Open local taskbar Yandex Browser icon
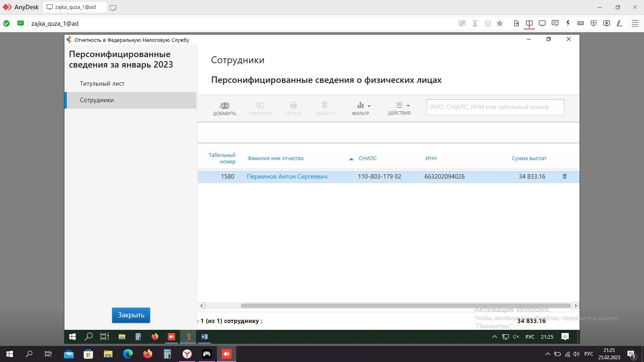The height and width of the screenshot is (362, 644). coord(187,354)
